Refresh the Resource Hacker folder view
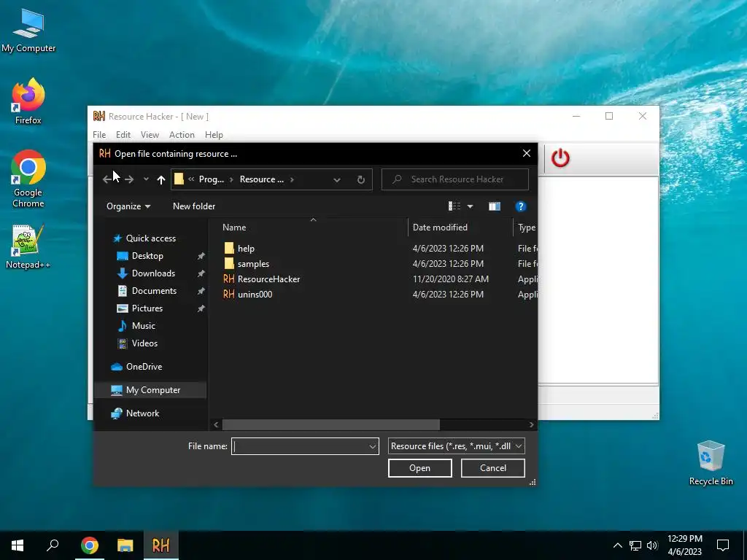The width and height of the screenshot is (747, 560). tap(360, 179)
